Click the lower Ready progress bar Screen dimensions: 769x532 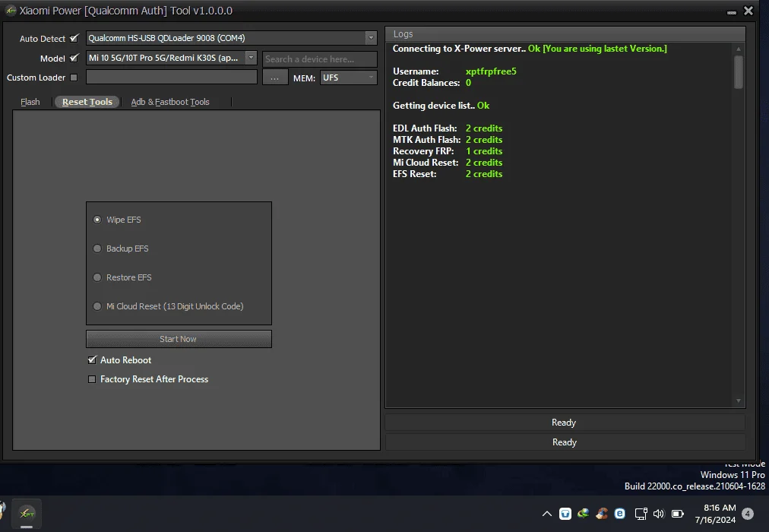[565, 442]
